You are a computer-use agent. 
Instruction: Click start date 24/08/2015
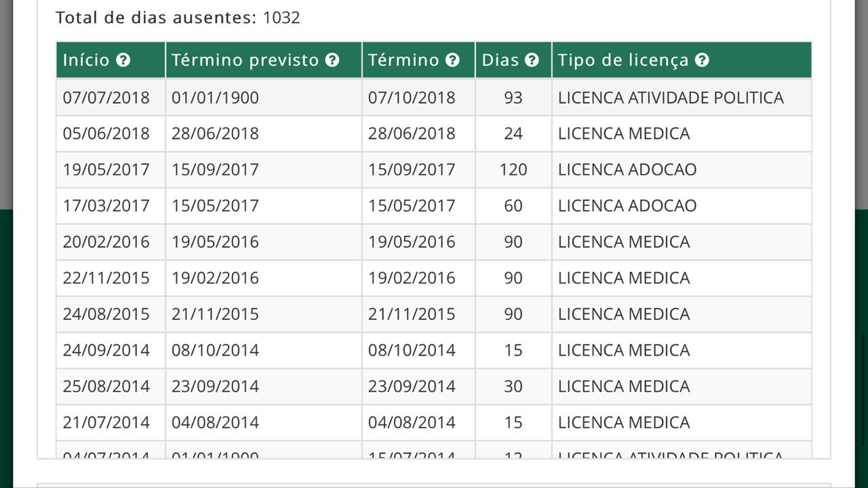(x=106, y=314)
